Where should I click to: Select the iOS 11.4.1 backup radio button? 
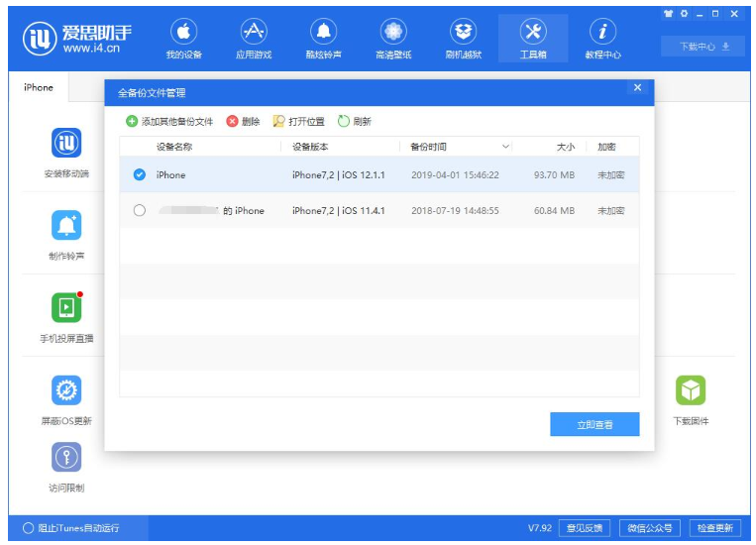[x=139, y=210]
